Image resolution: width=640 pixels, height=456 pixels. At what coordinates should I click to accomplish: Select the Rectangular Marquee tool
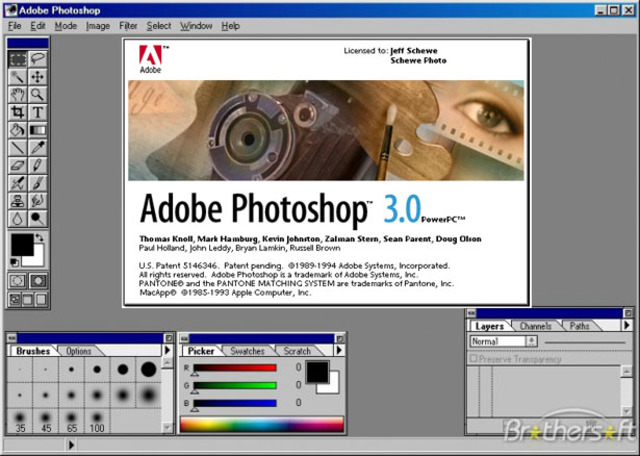point(18,59)
